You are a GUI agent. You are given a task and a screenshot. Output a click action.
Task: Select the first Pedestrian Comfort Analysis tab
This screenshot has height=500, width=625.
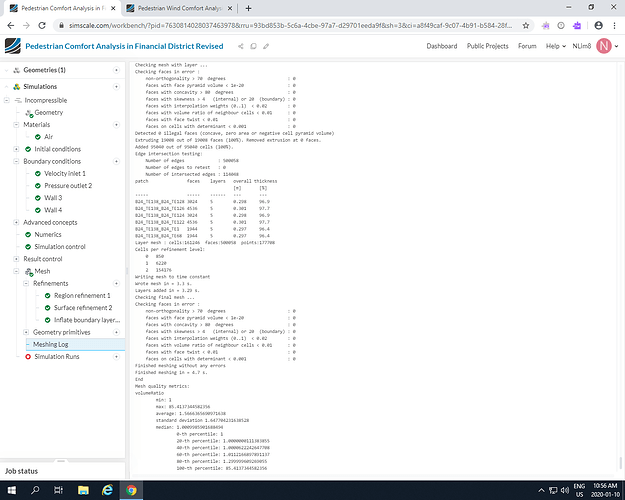coord(60,8)
